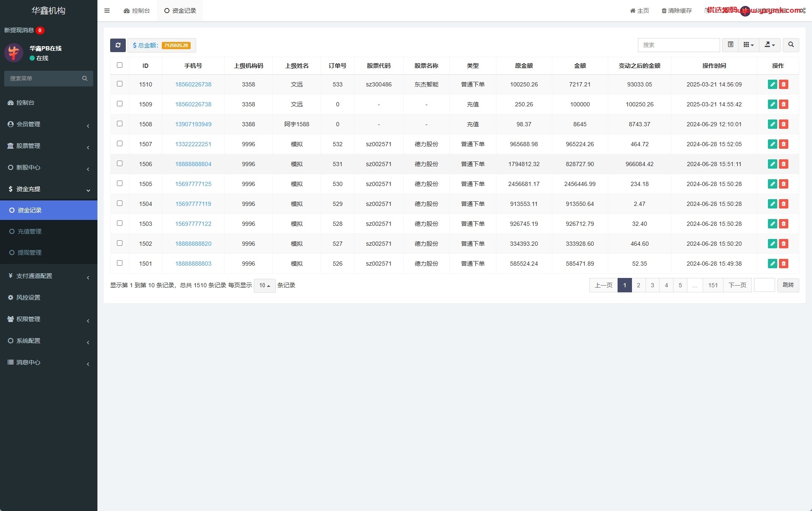Image resolution: width=812 pixels, height=511 pixels.
Task: Toggle the table card view icon
Action: tap(730, 45)
